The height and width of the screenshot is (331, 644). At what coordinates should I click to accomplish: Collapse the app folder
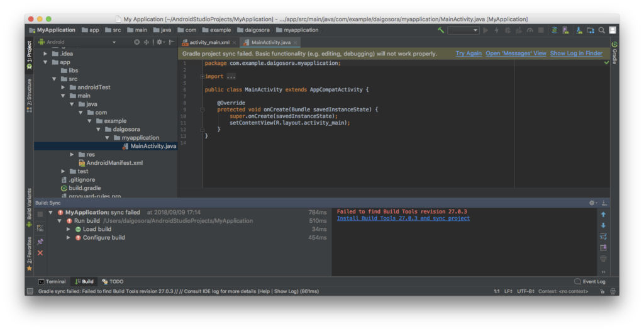point(45,62)
